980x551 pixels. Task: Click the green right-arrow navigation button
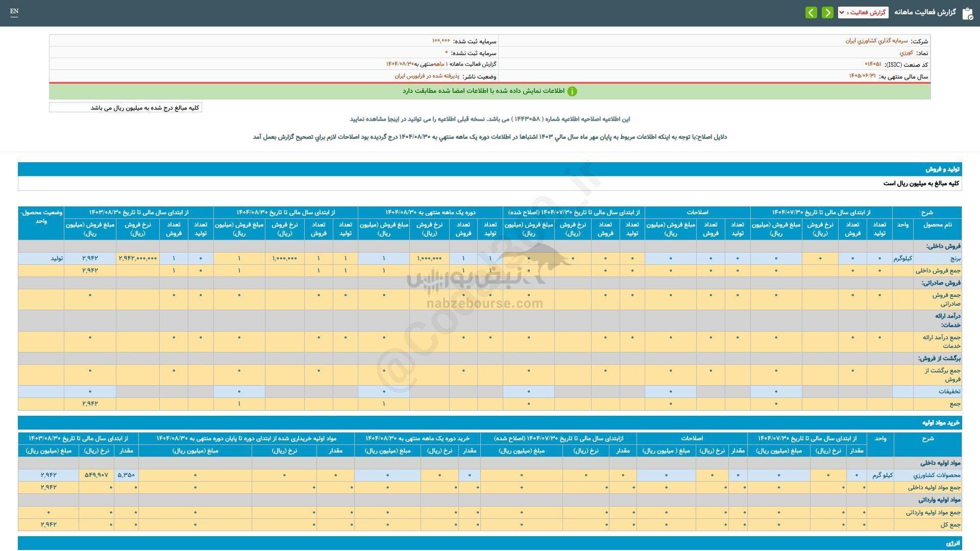pos(827,12)
